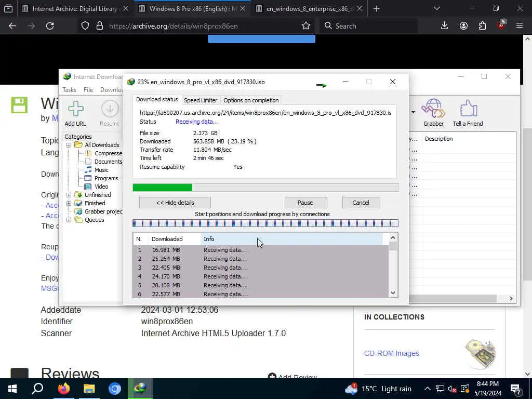The height and width of the screenshot is (399, 532).
Task: Click the browser Search box
Action: (368, 26)
